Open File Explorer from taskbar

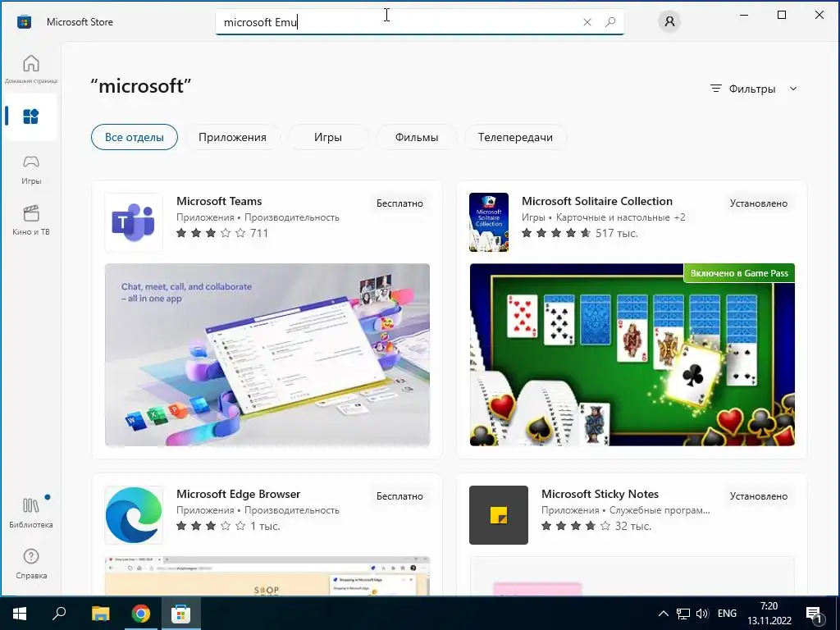click(100, 614)
